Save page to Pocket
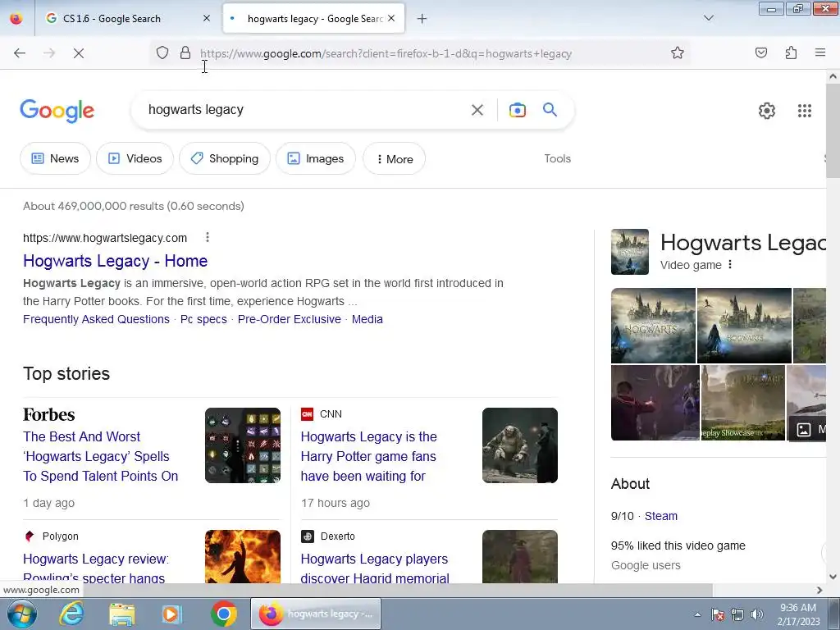 click(x=761, y=53)
